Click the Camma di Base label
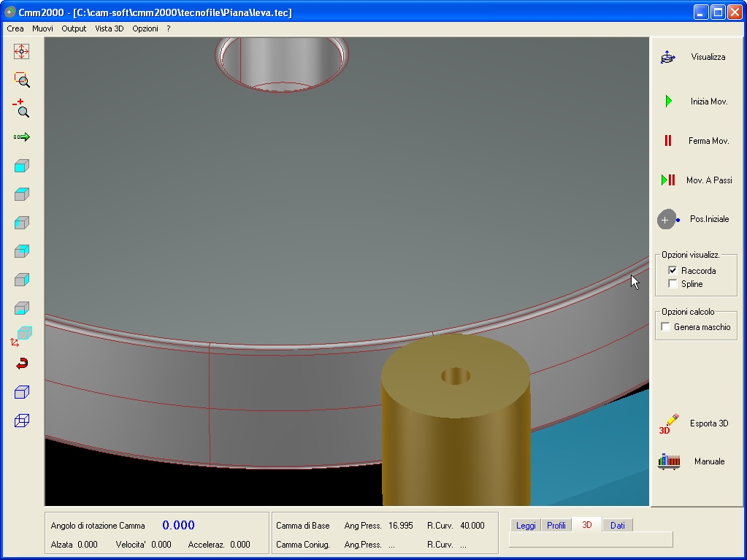The height and width of the screenshot is (560, 747). (x=303, y=526)
